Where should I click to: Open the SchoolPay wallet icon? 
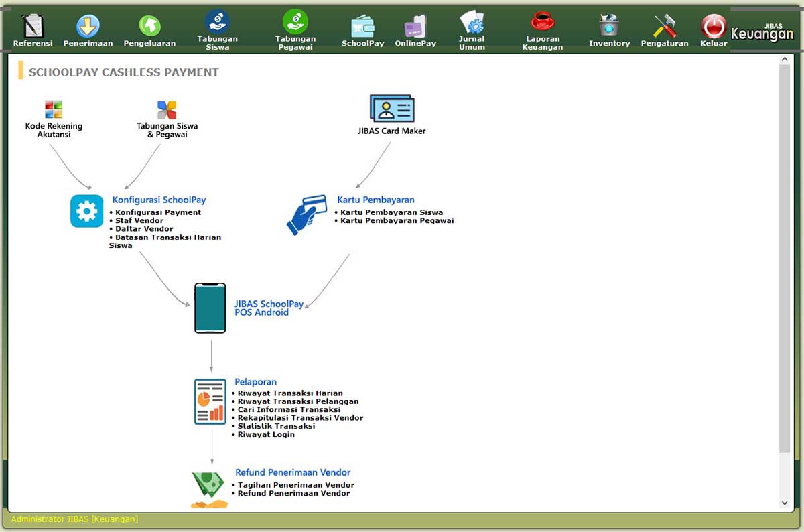pyautogui.click(x=362, y=27)
